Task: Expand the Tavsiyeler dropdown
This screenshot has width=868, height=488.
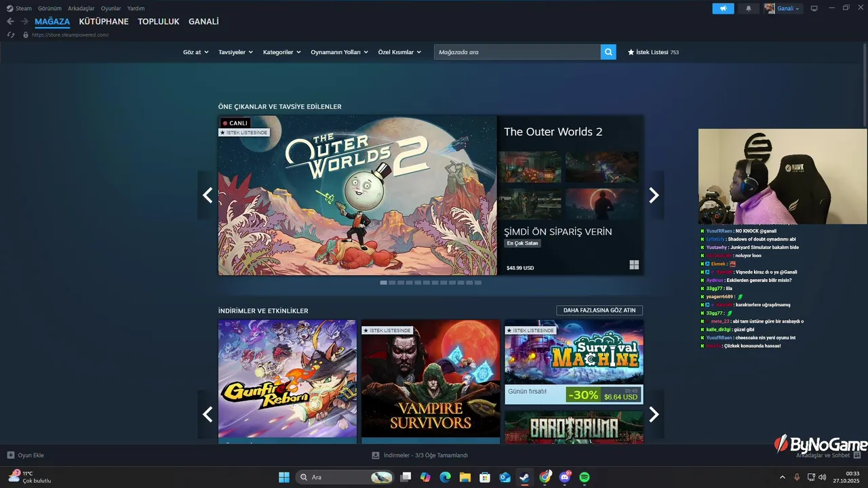Action: tap(235, 52)
